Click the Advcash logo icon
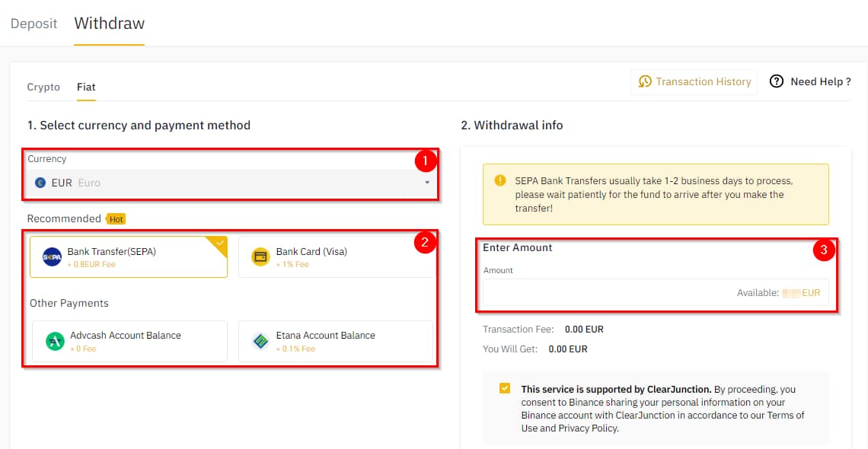Image resolution: width=868 pixels, height=449 pixels. tap(54, 340)
